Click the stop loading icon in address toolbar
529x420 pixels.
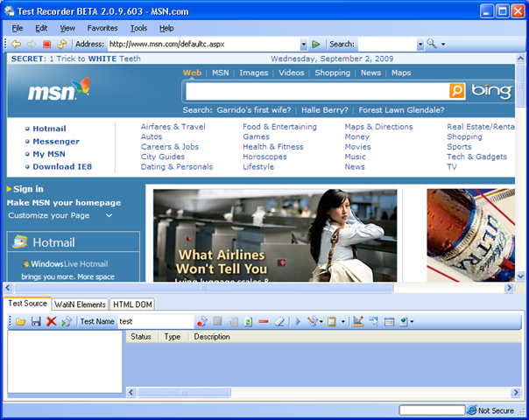pyautogui.click(x=47, y=44)
